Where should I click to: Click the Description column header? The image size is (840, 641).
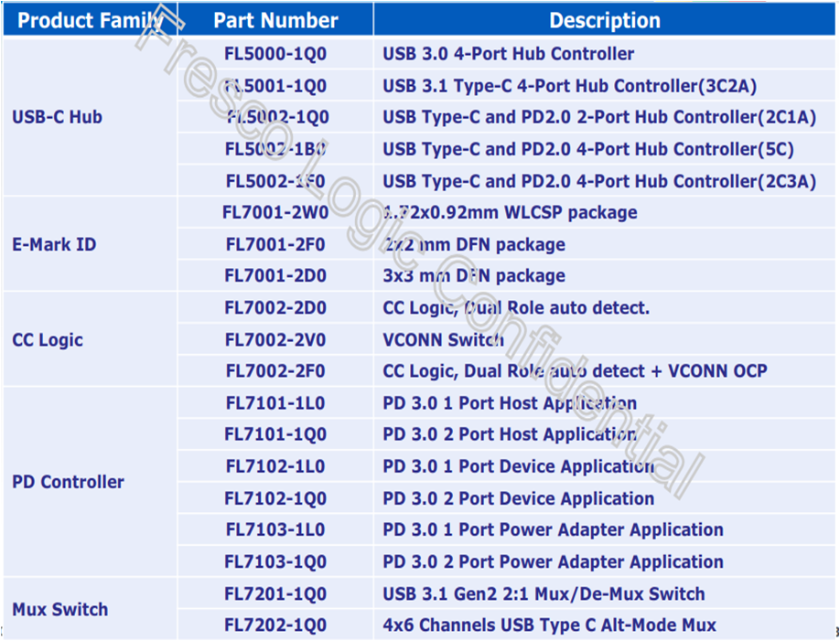click(x=604, y=20)
